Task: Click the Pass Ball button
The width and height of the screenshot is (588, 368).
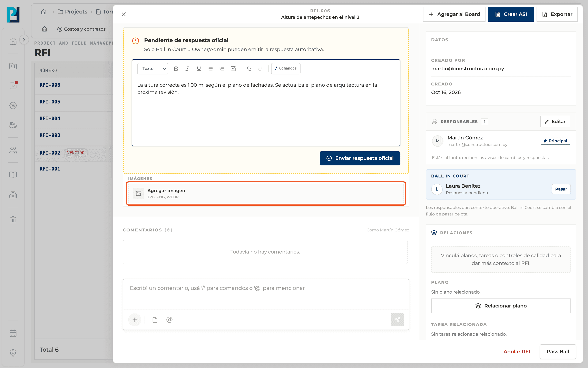Action: click(x=558, y=351)
